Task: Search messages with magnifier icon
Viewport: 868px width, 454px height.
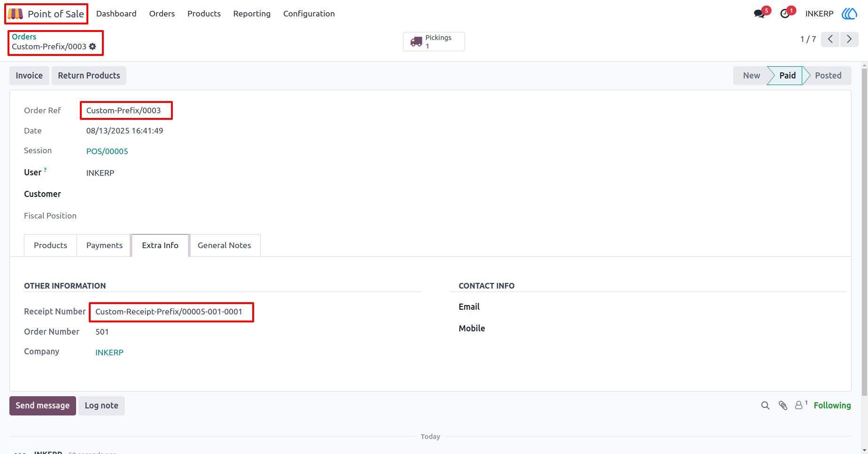Action: (x=765, y=406)
